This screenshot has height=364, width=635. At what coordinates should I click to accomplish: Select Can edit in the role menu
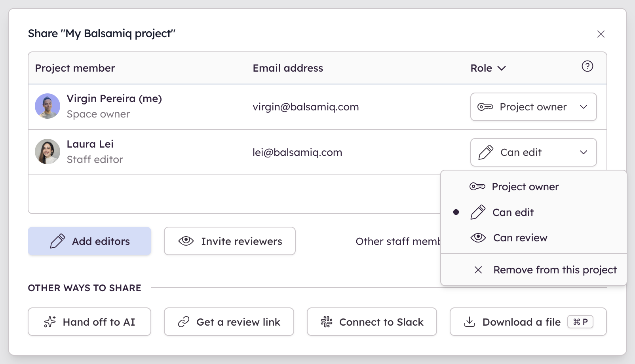tap(533, 212)
